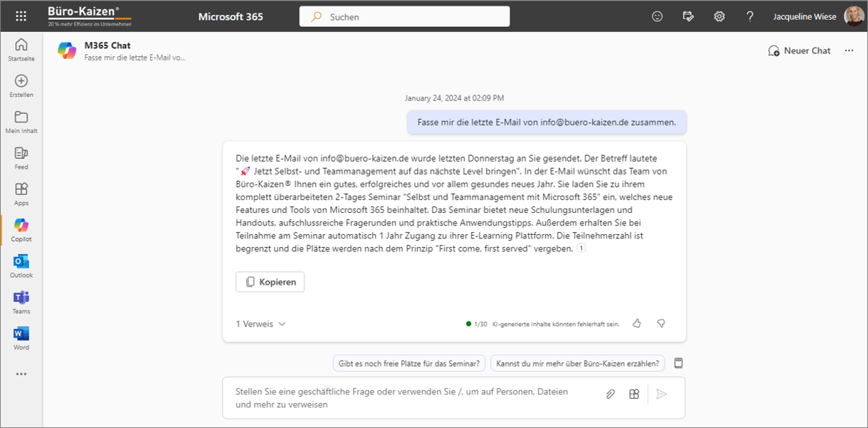868x428 pixels.
Task: Select Copilot in sidebar
Action: (21, 230)
